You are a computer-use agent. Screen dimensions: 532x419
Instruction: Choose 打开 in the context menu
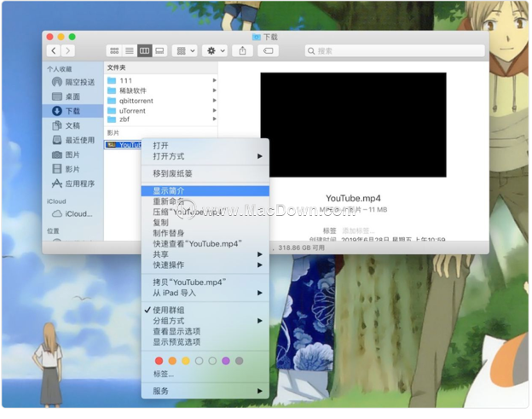pos(205,146)
